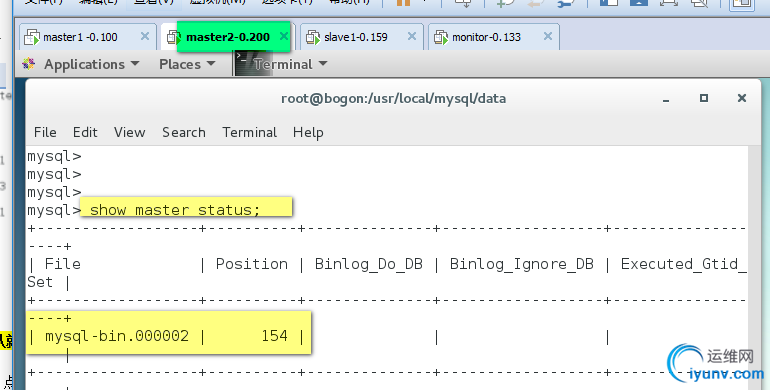Click the 'Binlog_Do_DB' column header
Image resolution: width=770 pixels, height=390 pixels.
coord(368,264)
